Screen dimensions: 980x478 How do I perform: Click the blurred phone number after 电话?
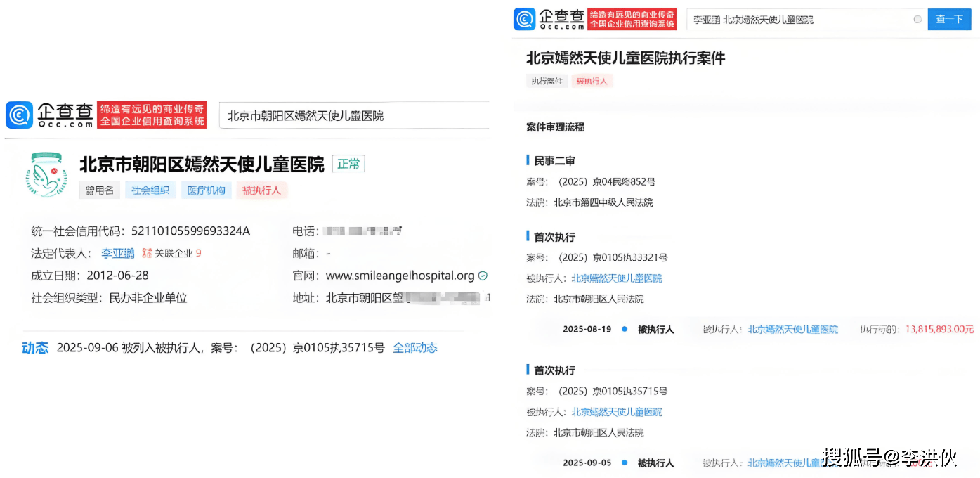[x=363, y=231]
